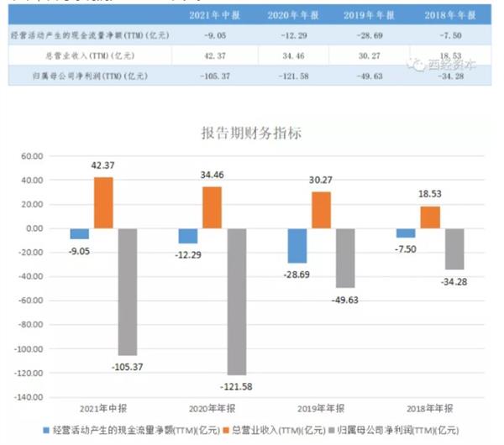504x445 pixels.
Task: Click the orange bar labeled 42.37
Action: [103, 202]
